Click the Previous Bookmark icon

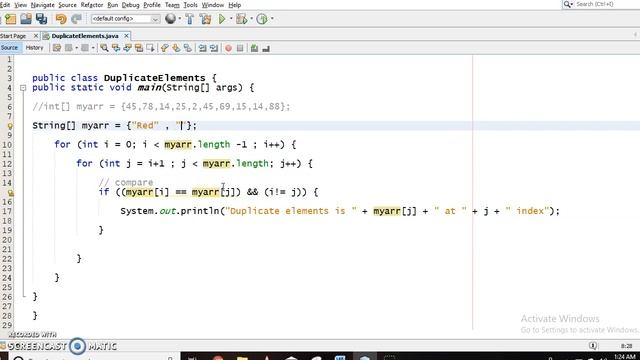164,48
